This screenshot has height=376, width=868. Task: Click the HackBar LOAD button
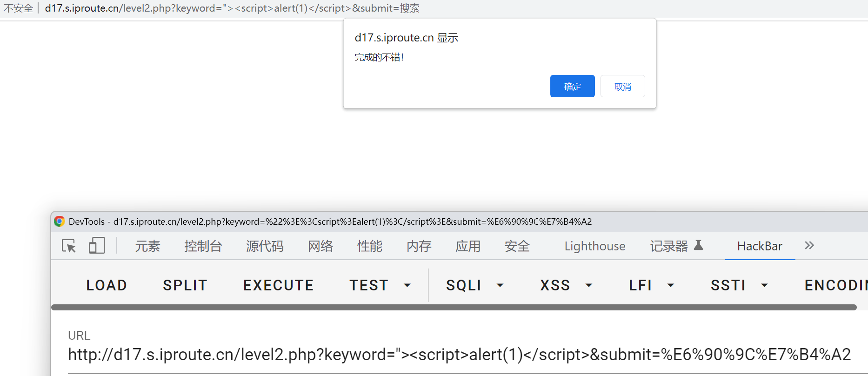click(107, 285)
